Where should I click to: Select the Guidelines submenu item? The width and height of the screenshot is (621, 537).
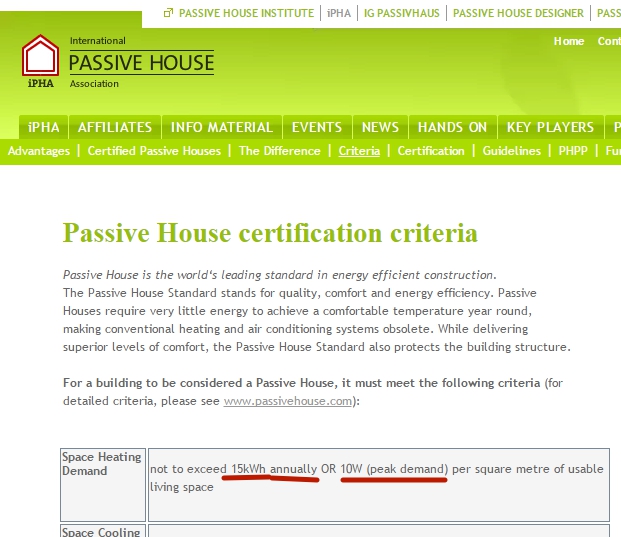[x=512, y=151]
